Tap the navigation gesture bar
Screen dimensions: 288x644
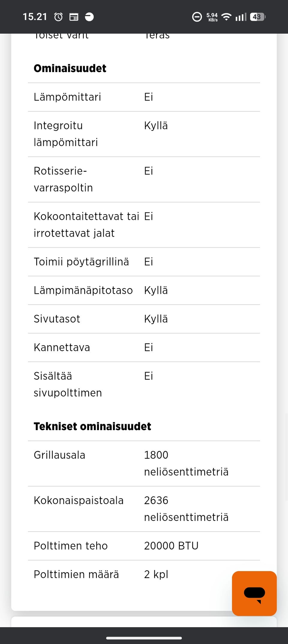(x=144, y=637)
